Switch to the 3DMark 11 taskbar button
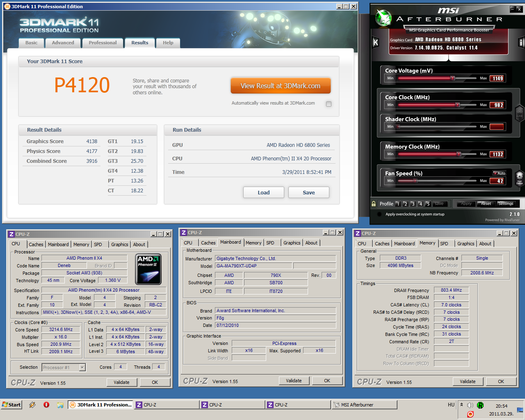 tap(100, 405)
